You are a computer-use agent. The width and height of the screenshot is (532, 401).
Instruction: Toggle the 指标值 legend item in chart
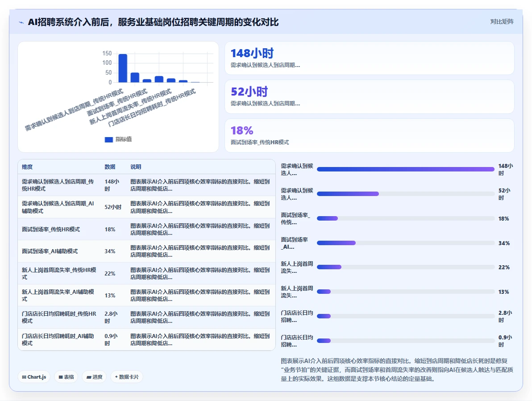pos(118,139)
